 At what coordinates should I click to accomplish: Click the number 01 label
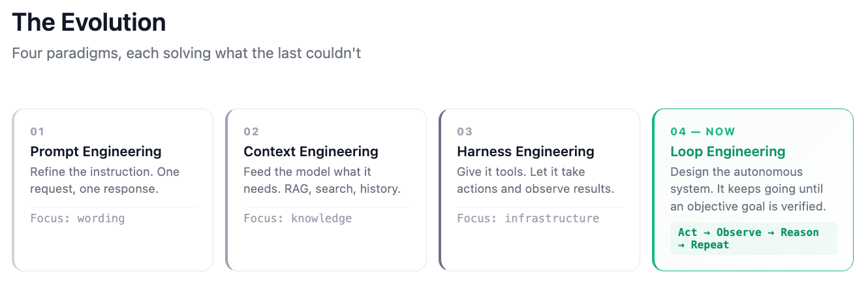(37, 131)
